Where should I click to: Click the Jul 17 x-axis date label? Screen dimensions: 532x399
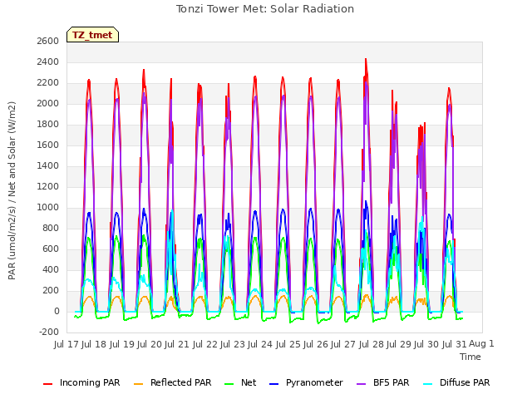(66, 344)
